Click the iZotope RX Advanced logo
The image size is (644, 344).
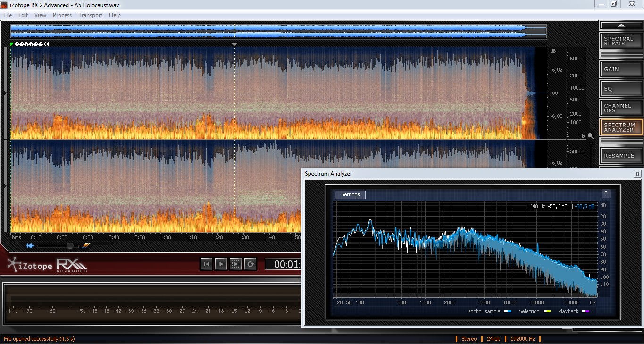click(x=47, y=265)
